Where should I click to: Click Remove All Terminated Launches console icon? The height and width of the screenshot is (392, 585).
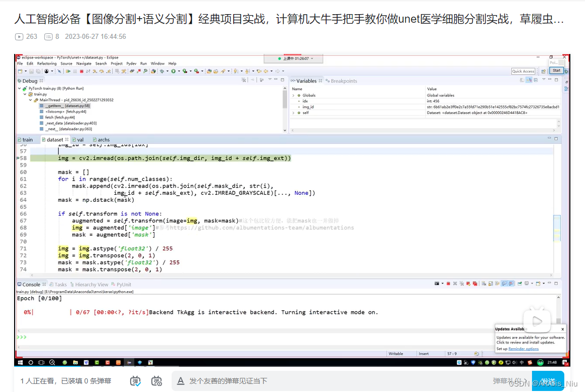[x=461, y=284]
